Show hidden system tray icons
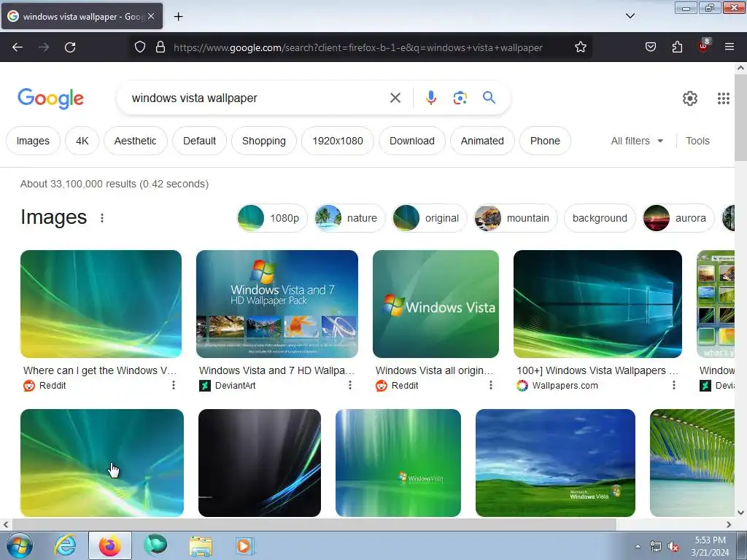This screenshot has width=747, height=560. pos(638,546)
